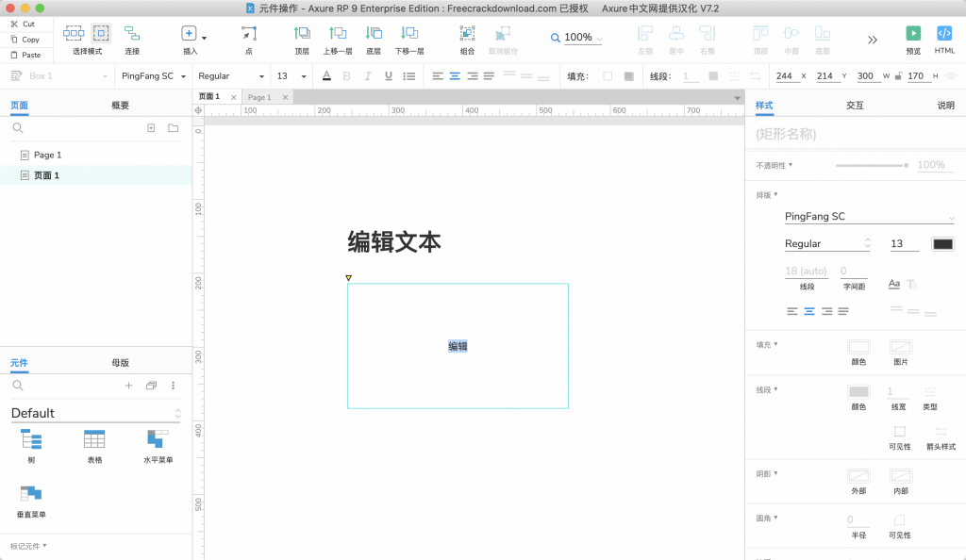This screenshot has width=966, height=560.
Task: Toggle bold formatting in toolbar
Action: coord(346,76)
